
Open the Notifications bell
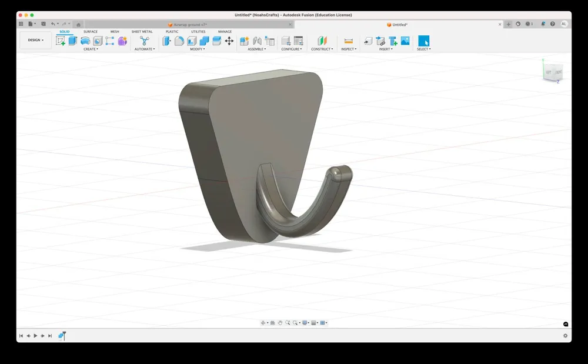point(543,24)
